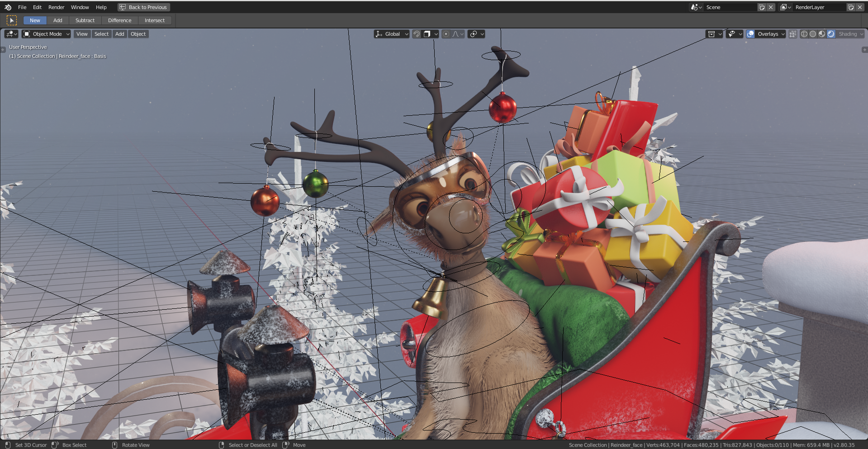Open the Shading options dropdown
This screenshot has width=868, height=449.
(851, 34)
